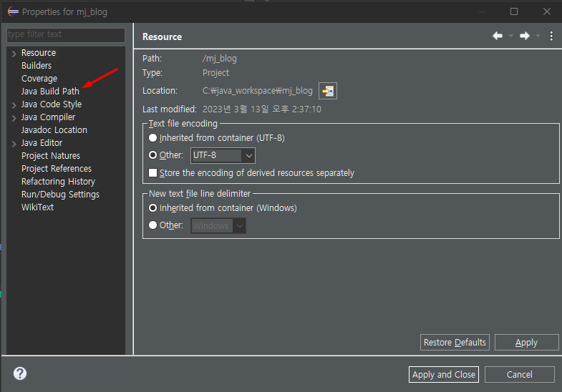The width and height of the screenshot is (562, 392).
Task: Click the back navigation arrow icon
Action: (497, 36)
